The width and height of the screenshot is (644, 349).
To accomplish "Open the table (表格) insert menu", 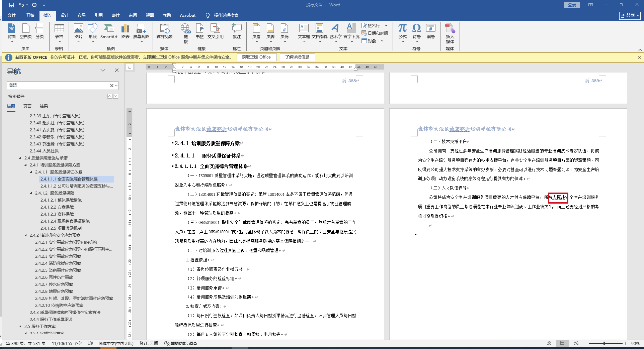I will click(x=59, y=32).
